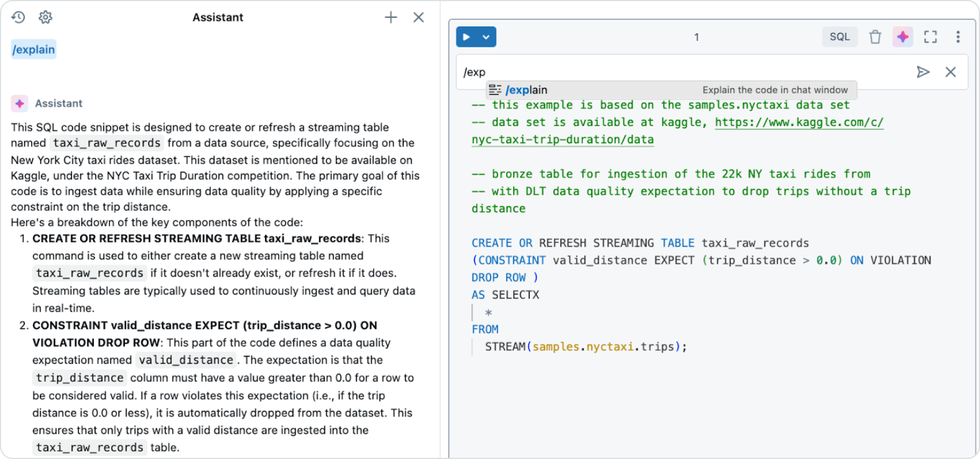Open the SQL cell language selector
This screenshot has width=980, height=459.
point(839,37)
